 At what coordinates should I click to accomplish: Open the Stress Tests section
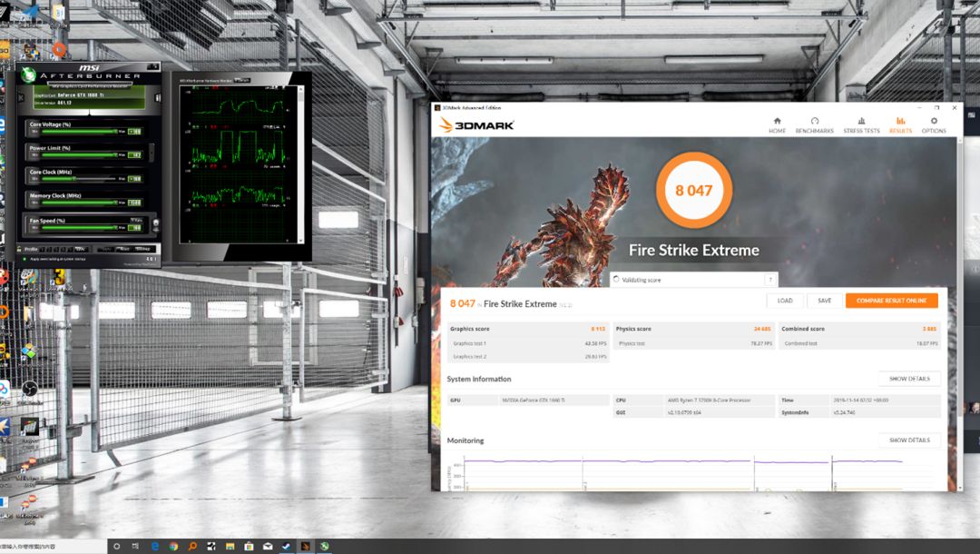point(860,126)
